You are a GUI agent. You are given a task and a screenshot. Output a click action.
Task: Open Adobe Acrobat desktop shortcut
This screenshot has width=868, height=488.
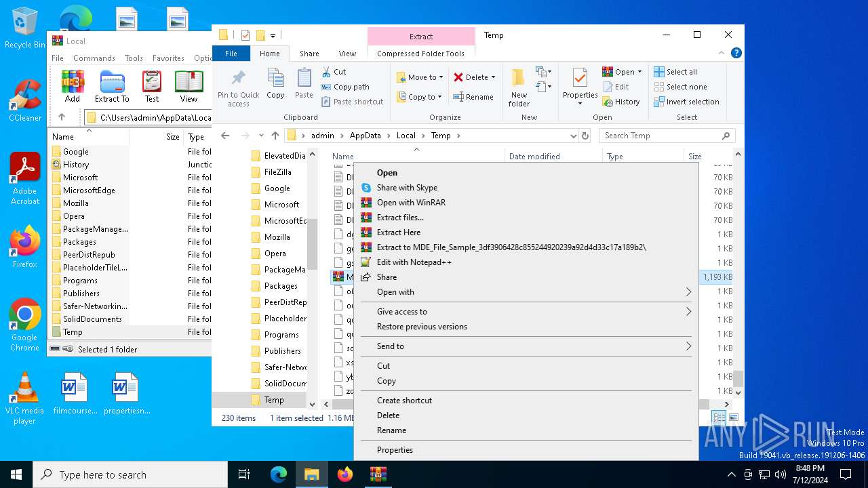tap(25, 178)
